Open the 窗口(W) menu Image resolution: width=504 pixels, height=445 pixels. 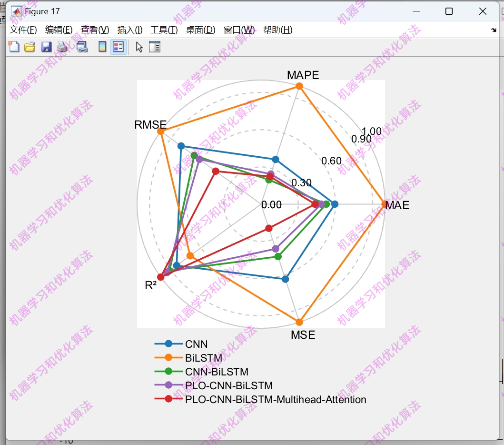[239, 30]
